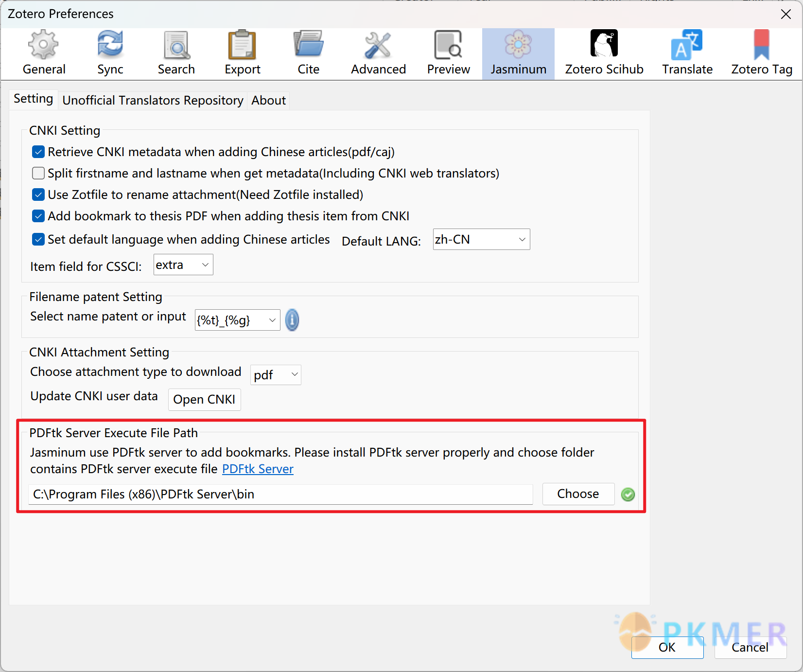Viewport: 803px width, 672px height.
Task: Toggle Use Zotfile to rename attachment
Action: 38,195
